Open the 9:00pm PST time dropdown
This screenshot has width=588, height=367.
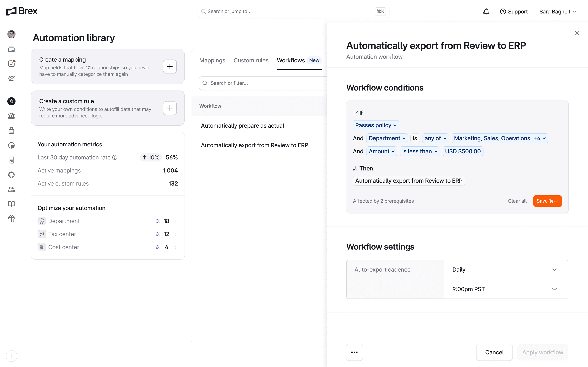(x=506, y=289)
